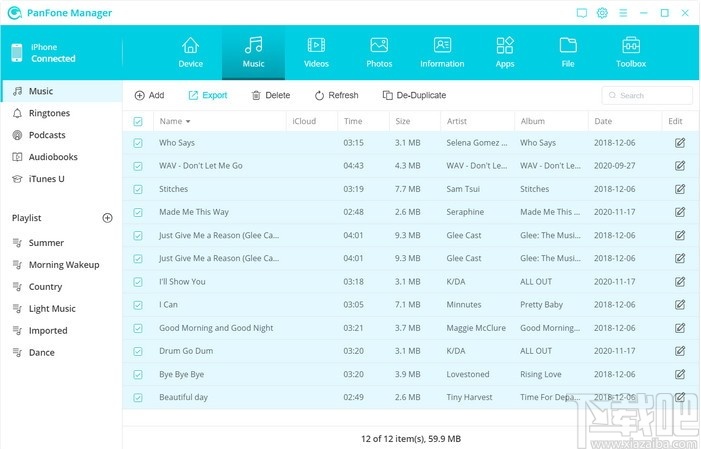
Task: Open the Toolbox tab
Action: [x=631, y=53]
